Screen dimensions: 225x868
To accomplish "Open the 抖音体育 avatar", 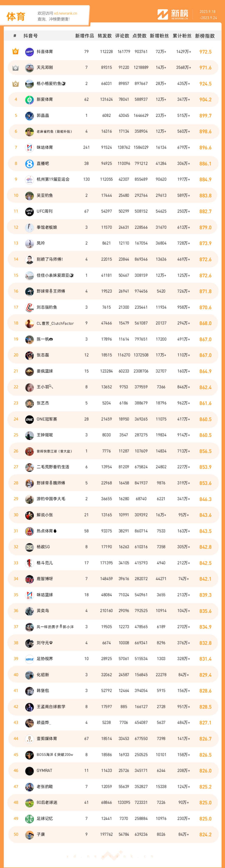I will click(x=30, y=52).
